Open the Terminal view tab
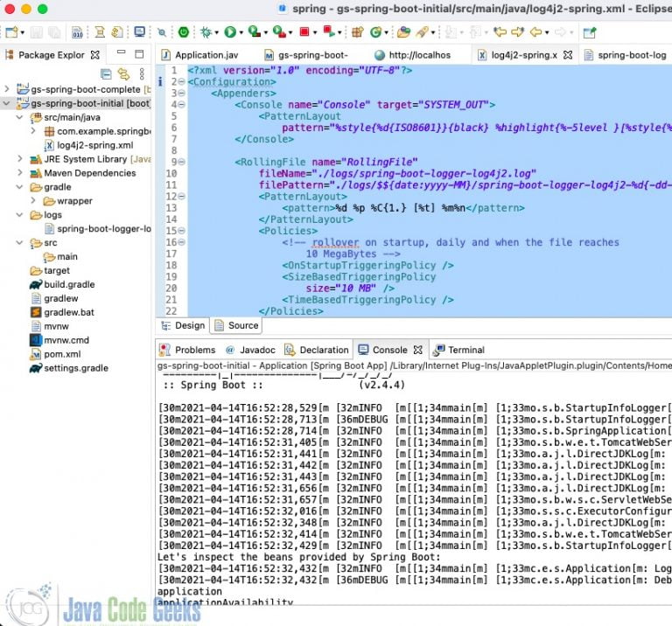The width and height of the screenshot is (672, 626). 458,350
